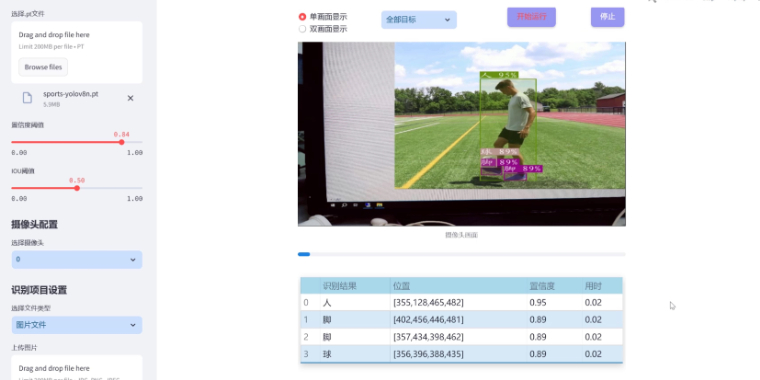Click position cell [357,434,398,462]
This screenshot has width=760, height=380.
[459, 337]
